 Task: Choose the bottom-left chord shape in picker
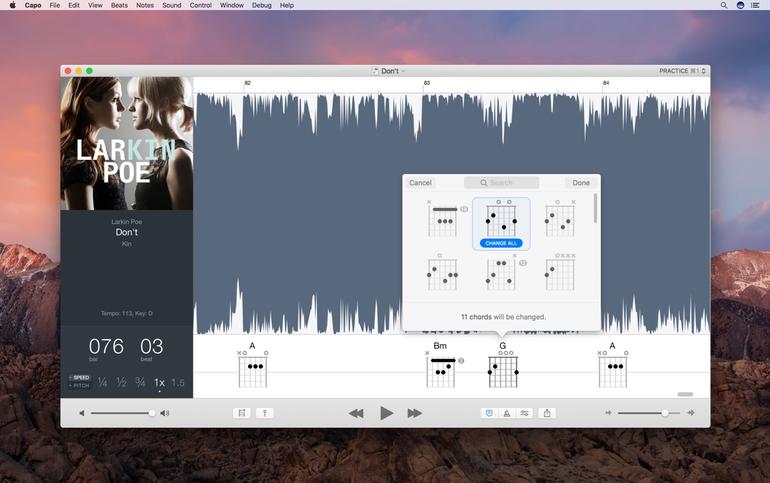click(x=443, y=272)
